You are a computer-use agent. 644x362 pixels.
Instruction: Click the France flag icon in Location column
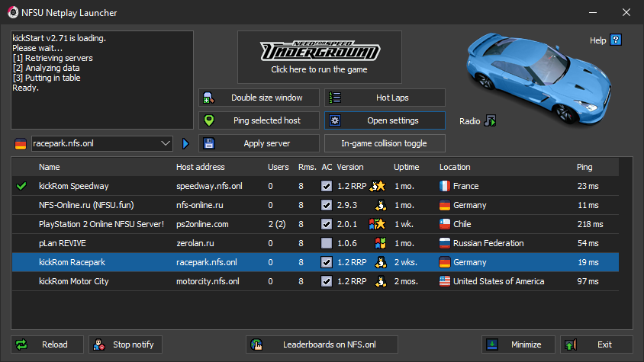pyautogui.click(x=445, y=186)
